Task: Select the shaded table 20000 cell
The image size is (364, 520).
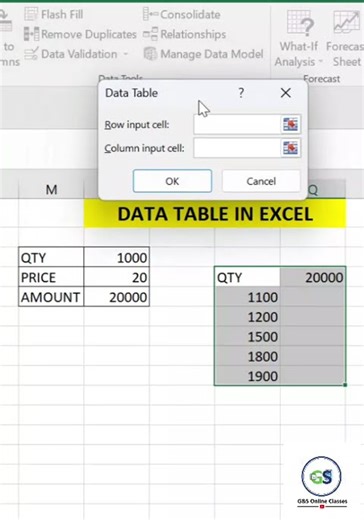Action: [313, 277]
